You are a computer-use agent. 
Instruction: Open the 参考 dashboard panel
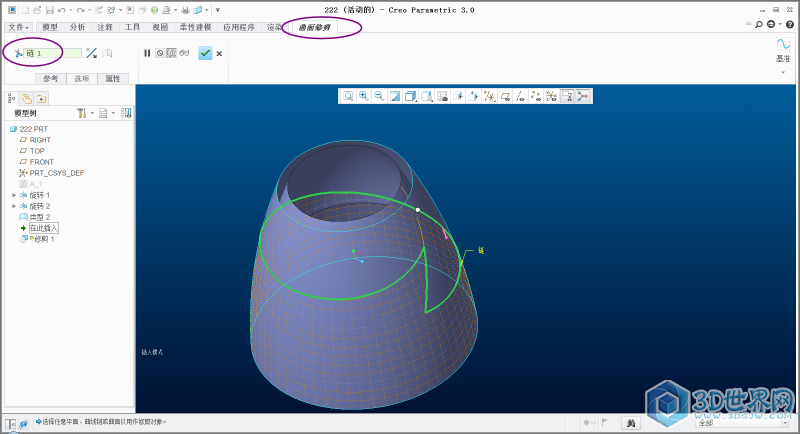(x=50, y=78)
